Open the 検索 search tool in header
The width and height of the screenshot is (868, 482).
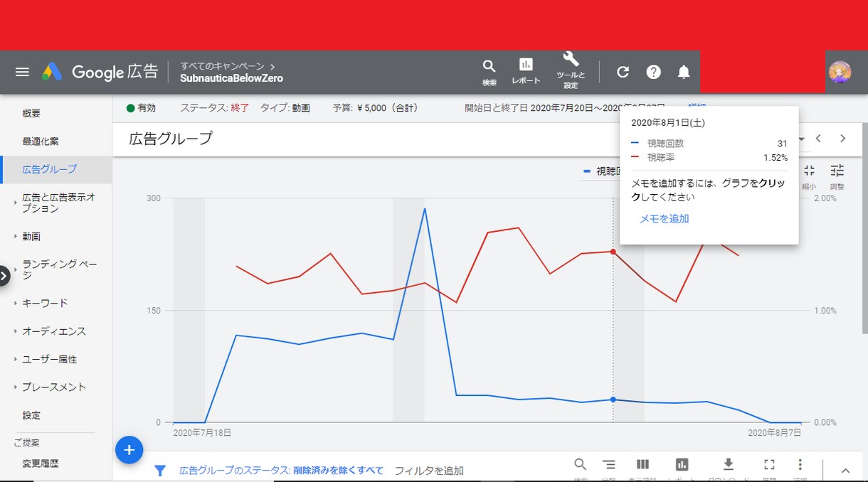point(489,73)
